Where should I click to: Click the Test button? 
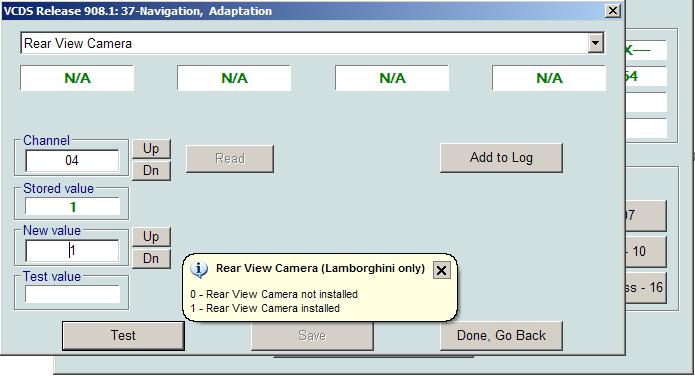click(123, 336)
